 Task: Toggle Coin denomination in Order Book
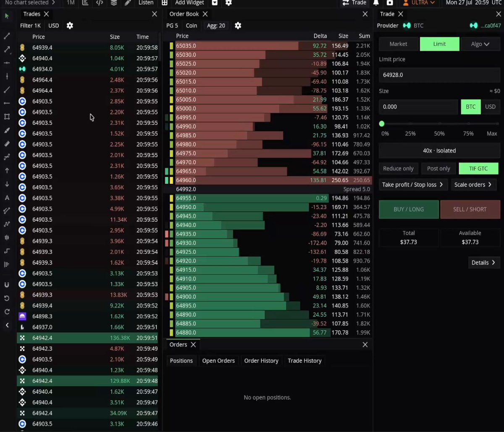pyautogui.click(x=192, y=26)
